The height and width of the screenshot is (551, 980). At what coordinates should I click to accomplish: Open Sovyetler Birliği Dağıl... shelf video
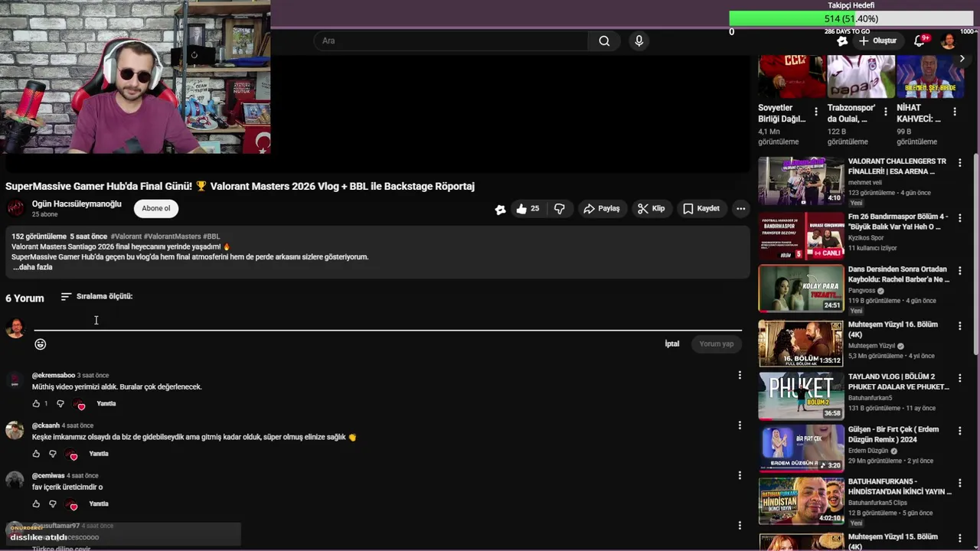click(x=791, y=76)
